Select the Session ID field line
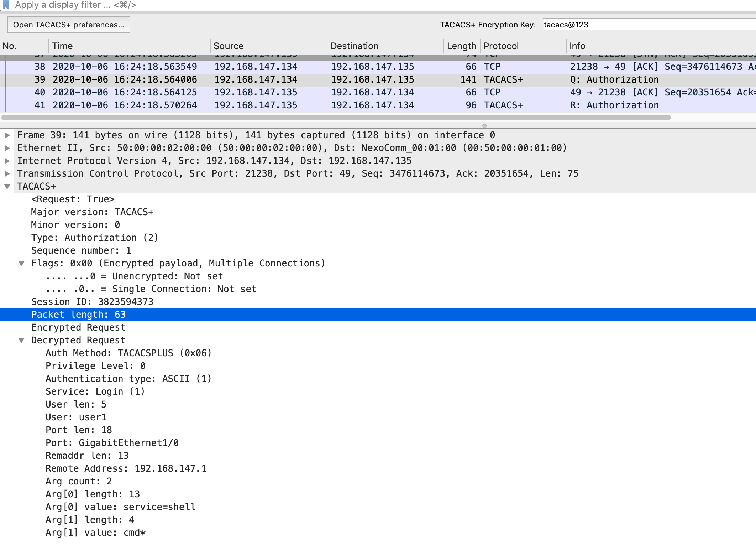Image resolution: width=756 pixels, height=555 pixels. 92,302
